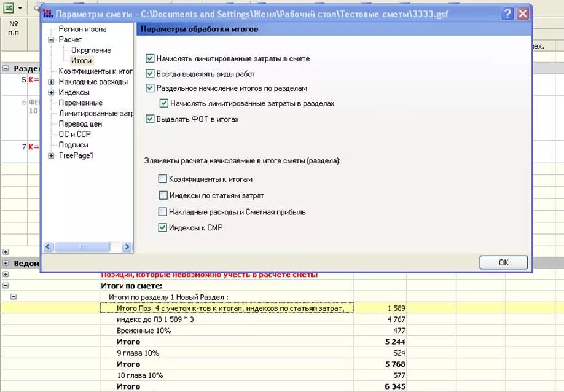Expand the Накладные расходы tree node
564x392 pixels.
coord(51,82)
